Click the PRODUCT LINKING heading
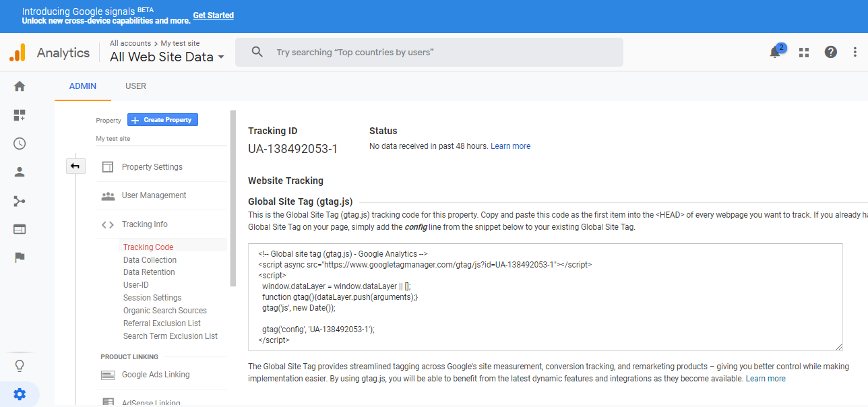The image size is (868, 407). pos(129,356)
